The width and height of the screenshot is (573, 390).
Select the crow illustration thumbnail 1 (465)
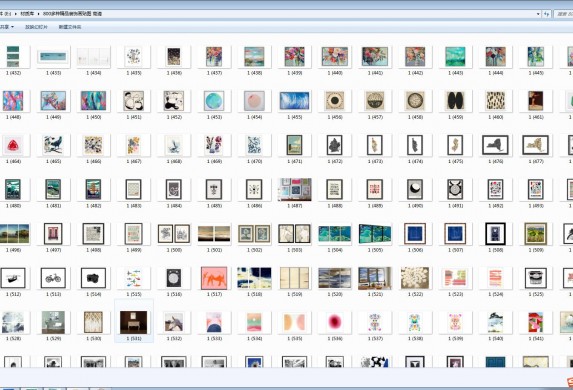(x=53, y=145)
